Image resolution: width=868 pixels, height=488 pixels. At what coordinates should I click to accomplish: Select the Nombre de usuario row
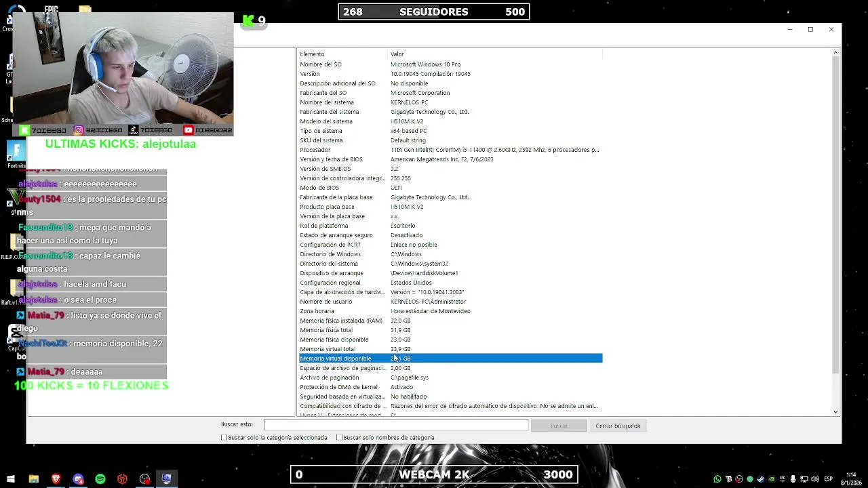point(450,302)
